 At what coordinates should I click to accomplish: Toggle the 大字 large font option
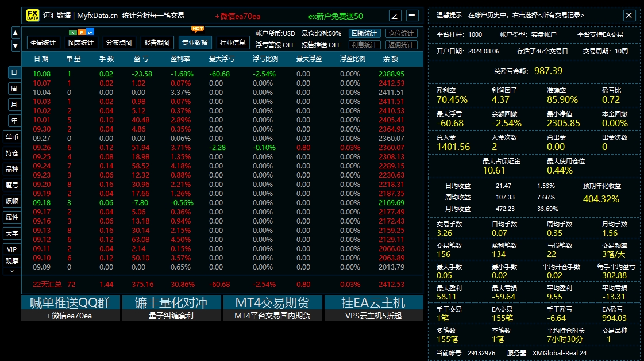[12, 233]
